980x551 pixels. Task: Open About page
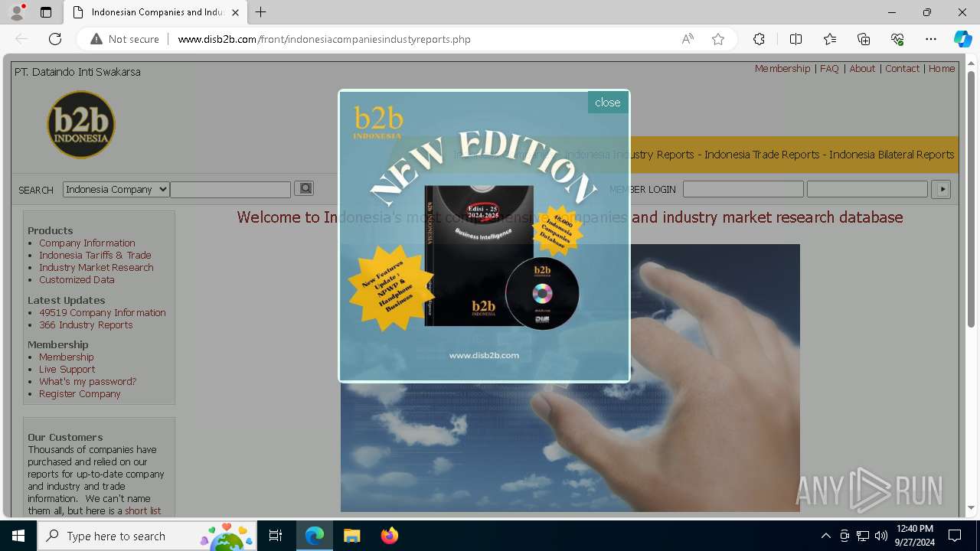862,68
